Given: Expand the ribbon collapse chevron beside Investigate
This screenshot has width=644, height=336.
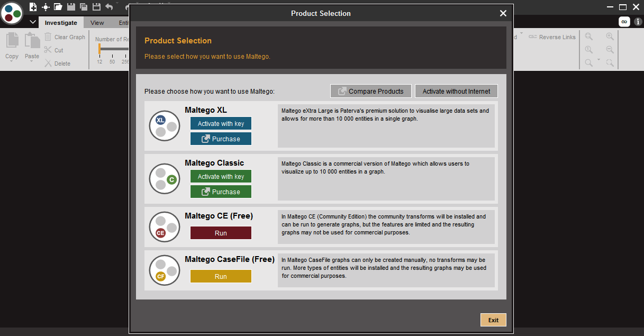Looking at the screenshot, I should coord(33,22).
